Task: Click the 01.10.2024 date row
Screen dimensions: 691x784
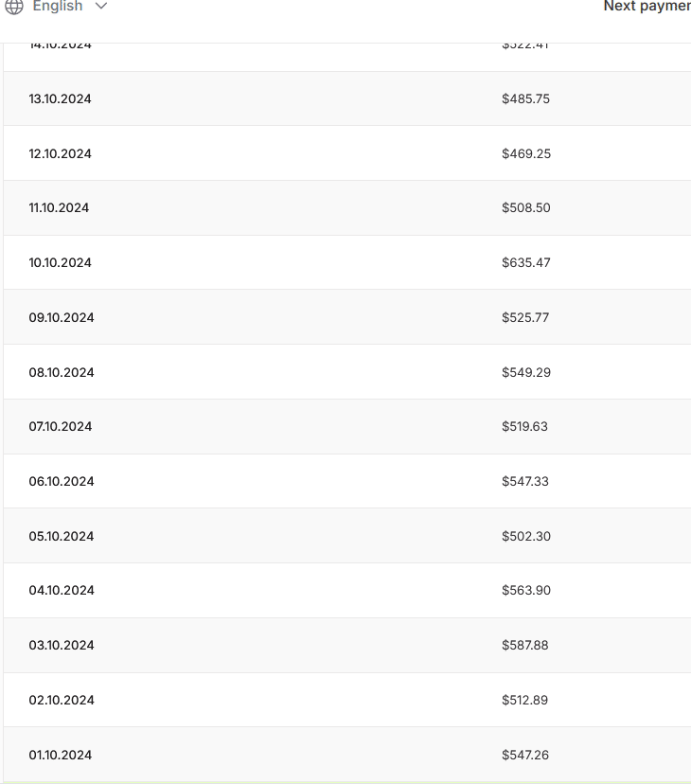Action: (61, 756)
